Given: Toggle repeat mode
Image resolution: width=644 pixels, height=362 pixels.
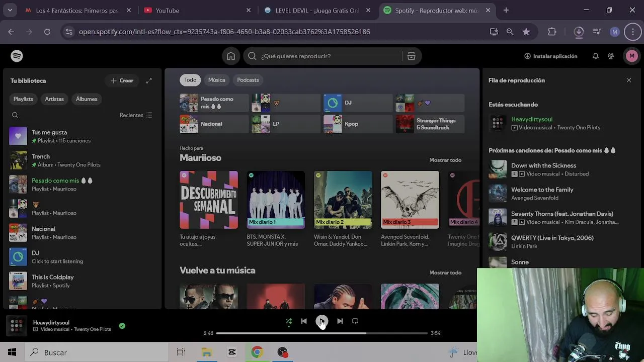Looking at the screenshot, I should (355, 321).
